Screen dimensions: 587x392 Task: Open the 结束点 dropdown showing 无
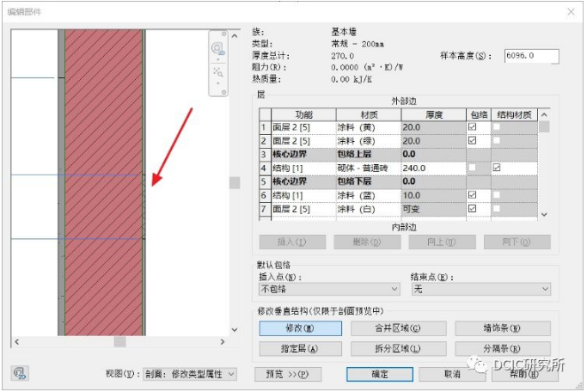coord(481,289)
